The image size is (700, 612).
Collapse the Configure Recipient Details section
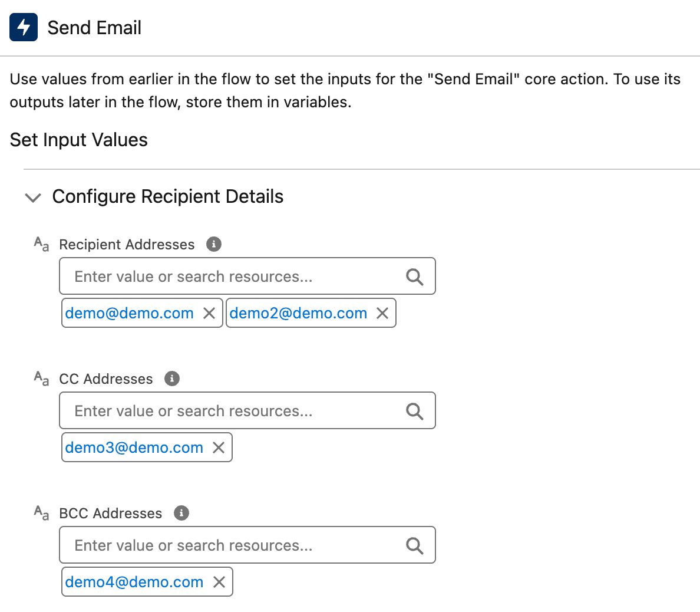coord(34,197)
